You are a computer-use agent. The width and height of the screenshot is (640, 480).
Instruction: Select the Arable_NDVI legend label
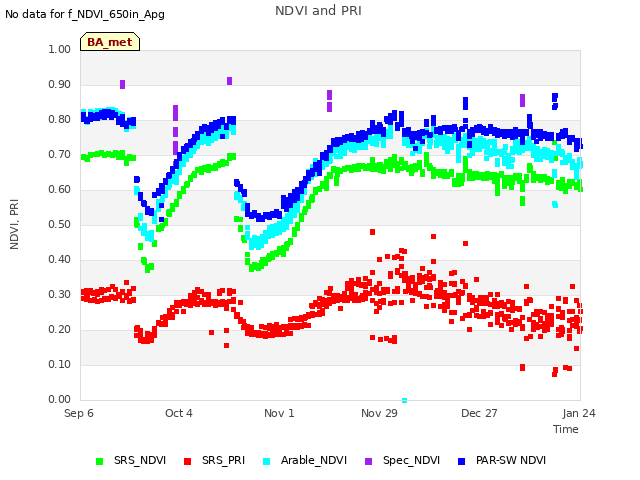click(x=314, y=460)
